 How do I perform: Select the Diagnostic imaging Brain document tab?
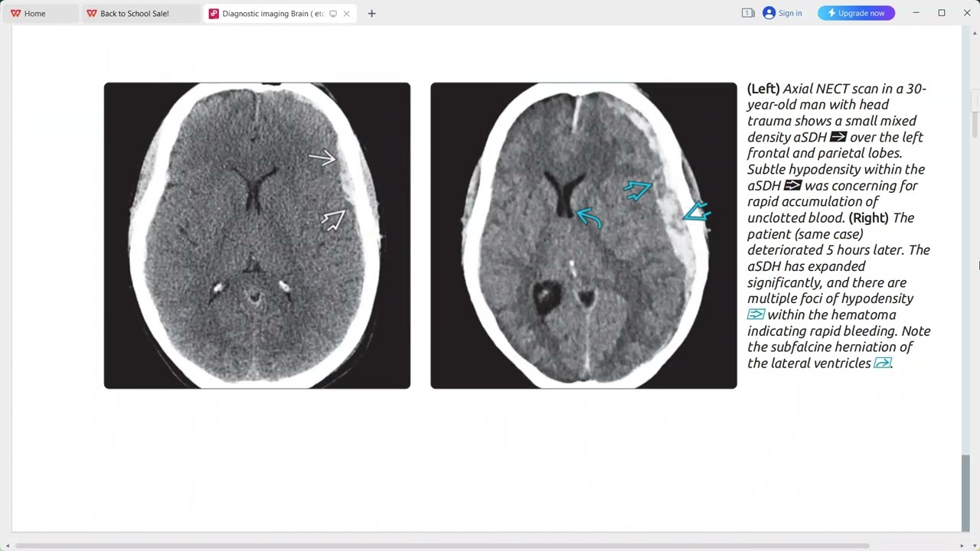pos(272,13)
